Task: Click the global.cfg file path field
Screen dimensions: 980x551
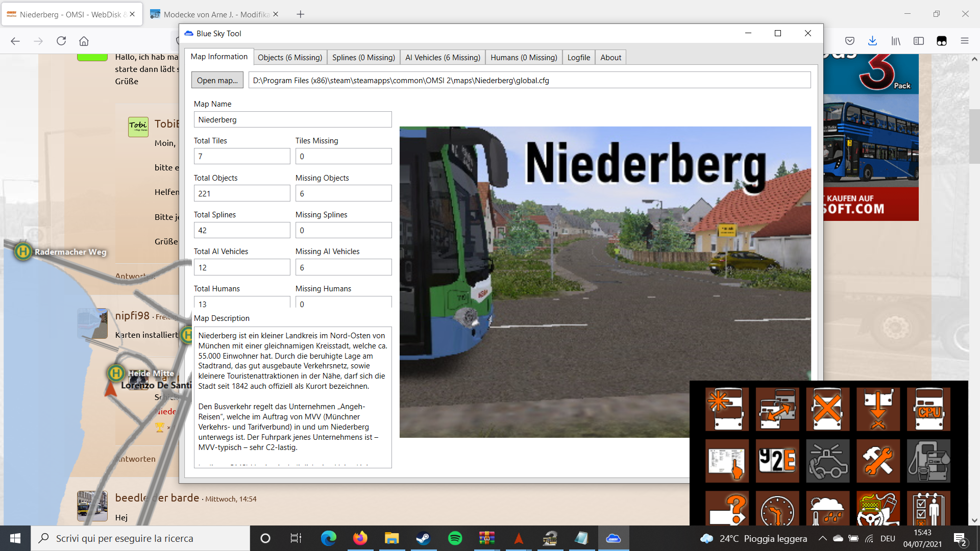Action: 529,80
